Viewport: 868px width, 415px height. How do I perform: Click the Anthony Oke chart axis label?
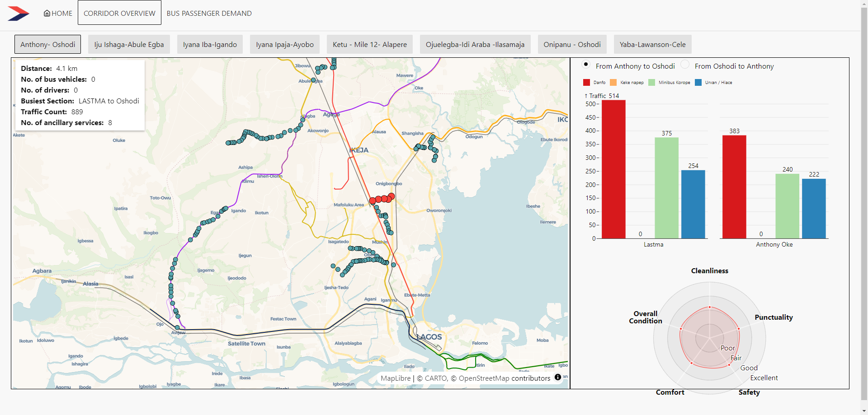[774, 245]
